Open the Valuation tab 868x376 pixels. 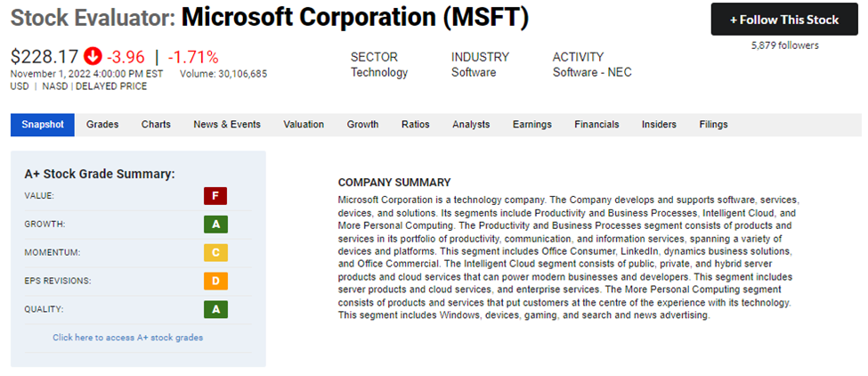pos(304,125)
